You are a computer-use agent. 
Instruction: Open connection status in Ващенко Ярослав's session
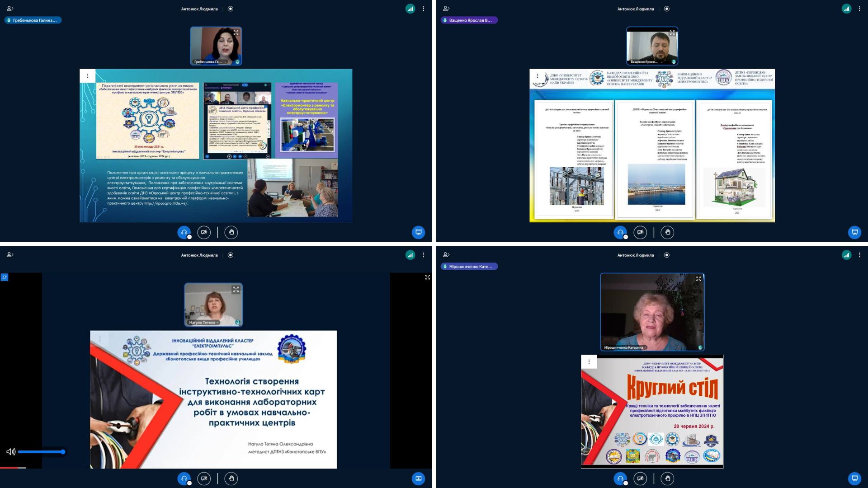click(x=846, y=9)
